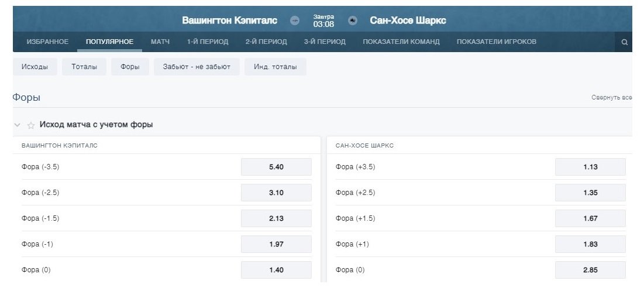Click the 'Фора (+2.5)' label
The width and height of the screenshot is (644, 291).
355,193
